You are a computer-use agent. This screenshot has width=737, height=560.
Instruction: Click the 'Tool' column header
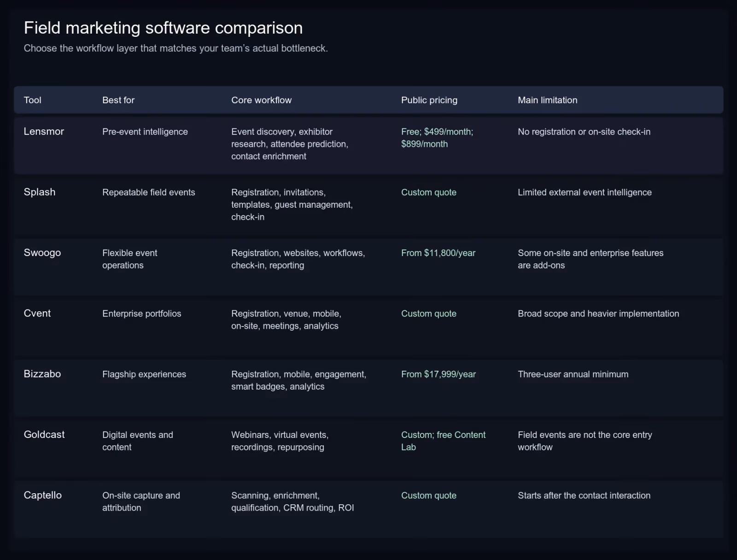tap(32, 100)
